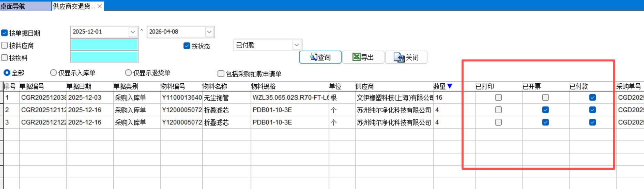The image size is (644, 189).
Task: Select the 仅显示退货单 radio button
Action: 129,73
